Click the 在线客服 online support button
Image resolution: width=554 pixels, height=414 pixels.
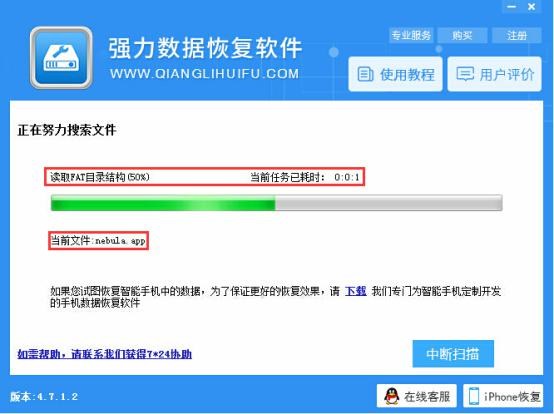pos(417,396)
